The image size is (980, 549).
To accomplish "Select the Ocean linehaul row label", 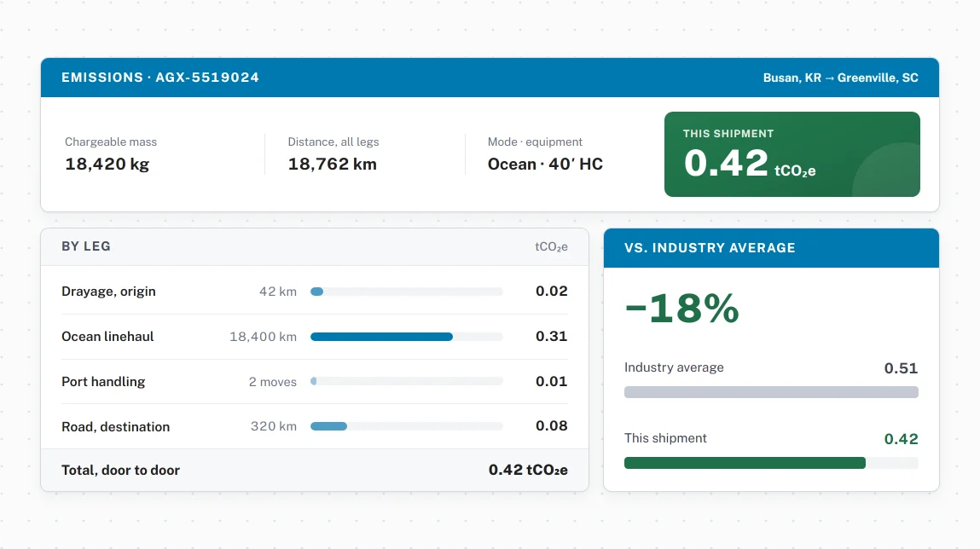I will (107, 337).
